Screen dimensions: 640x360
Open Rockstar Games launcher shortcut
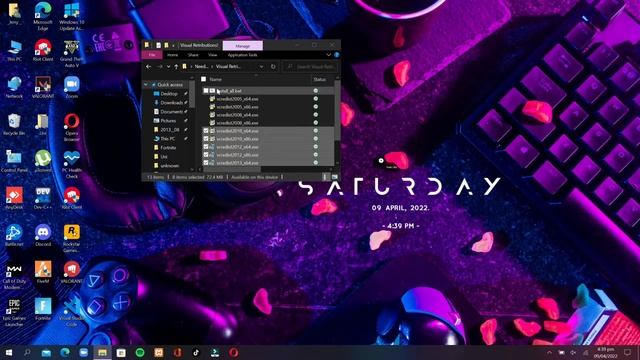(71, 238)
